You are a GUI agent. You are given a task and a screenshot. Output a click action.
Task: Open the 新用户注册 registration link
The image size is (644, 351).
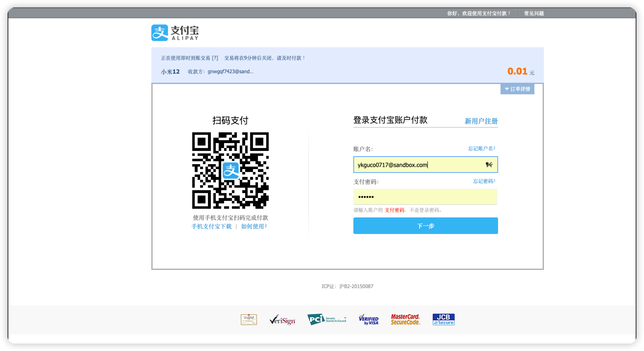click(x=481, y=121)
